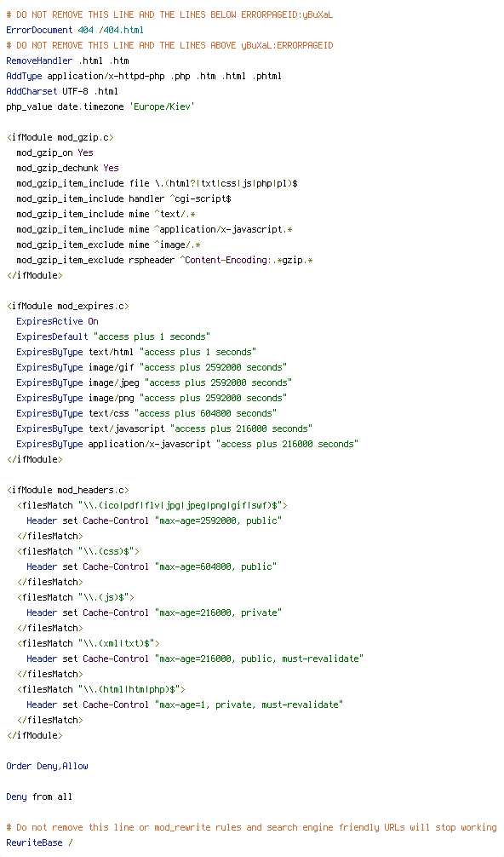Click the filesMatch xml|txt pattern line

(89, 643)
